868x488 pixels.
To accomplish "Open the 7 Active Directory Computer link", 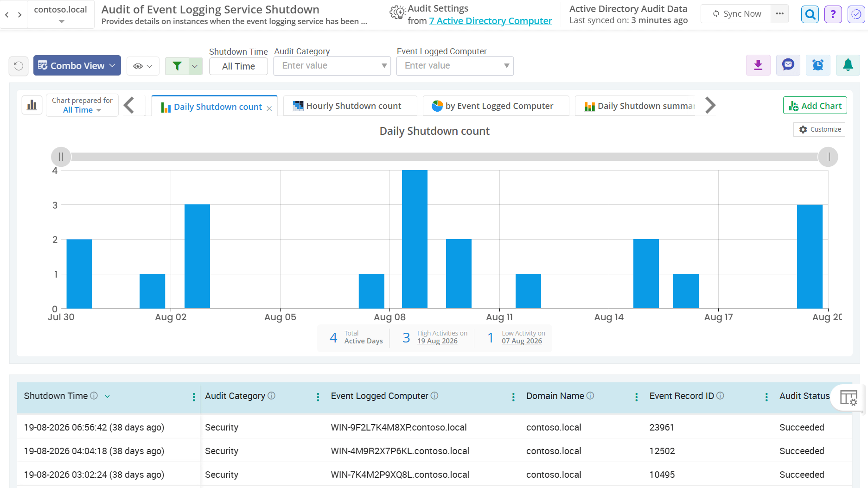I will click(491, 21).
